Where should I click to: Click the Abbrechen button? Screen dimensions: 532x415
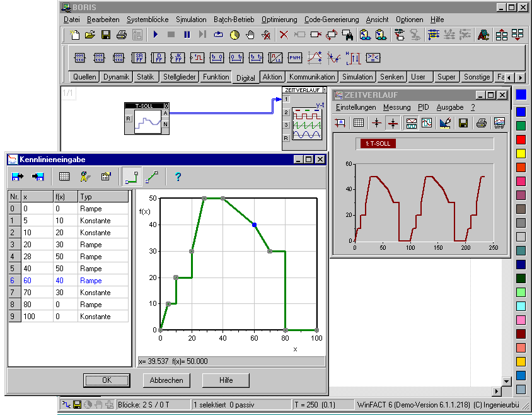(x=166, y=380)
